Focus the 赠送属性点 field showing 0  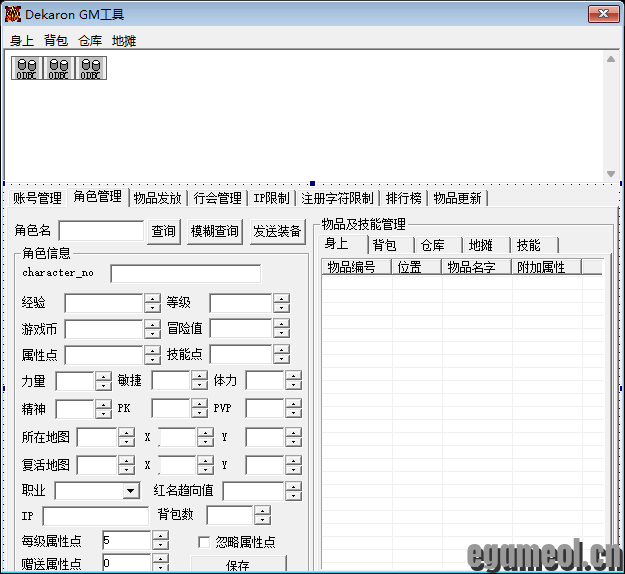[126, 563]
